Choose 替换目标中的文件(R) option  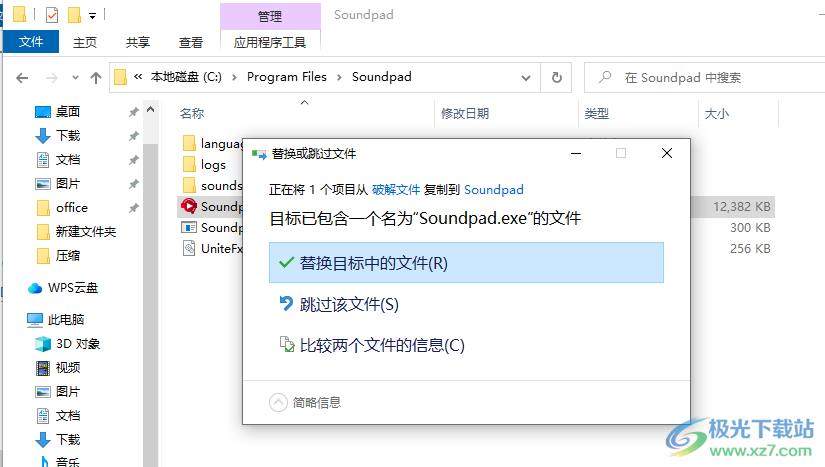coord(466,262)
